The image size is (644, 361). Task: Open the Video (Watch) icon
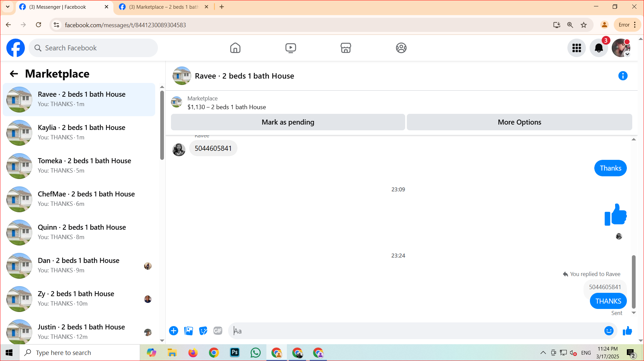point(291,48)
